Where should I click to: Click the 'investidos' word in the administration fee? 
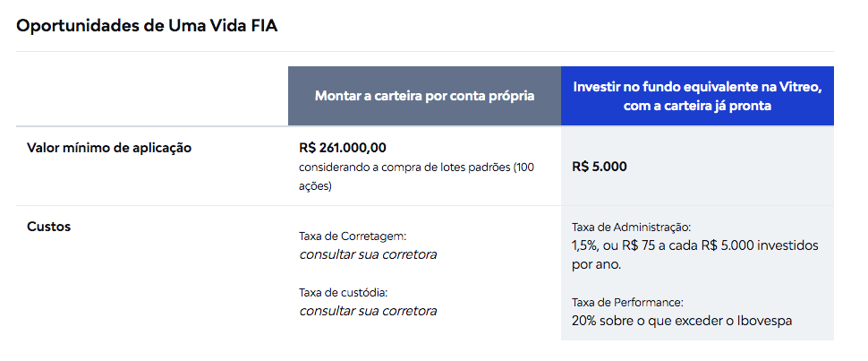pos(788,245)
